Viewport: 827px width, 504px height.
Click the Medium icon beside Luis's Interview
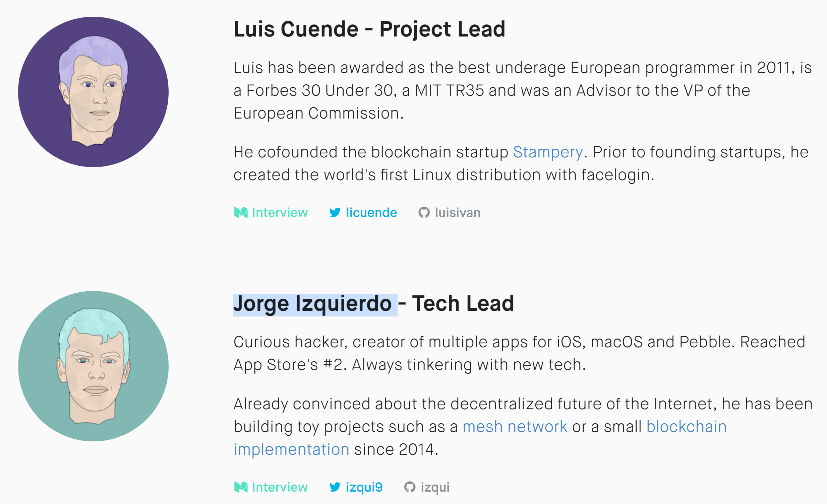(x=241, y=213)
